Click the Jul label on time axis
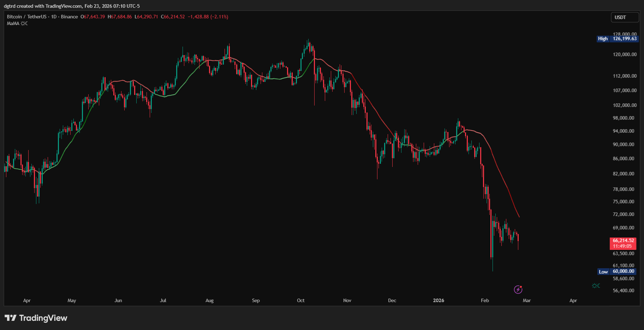The width and height of the screenshot is (644, 330). tap(163, 300)
